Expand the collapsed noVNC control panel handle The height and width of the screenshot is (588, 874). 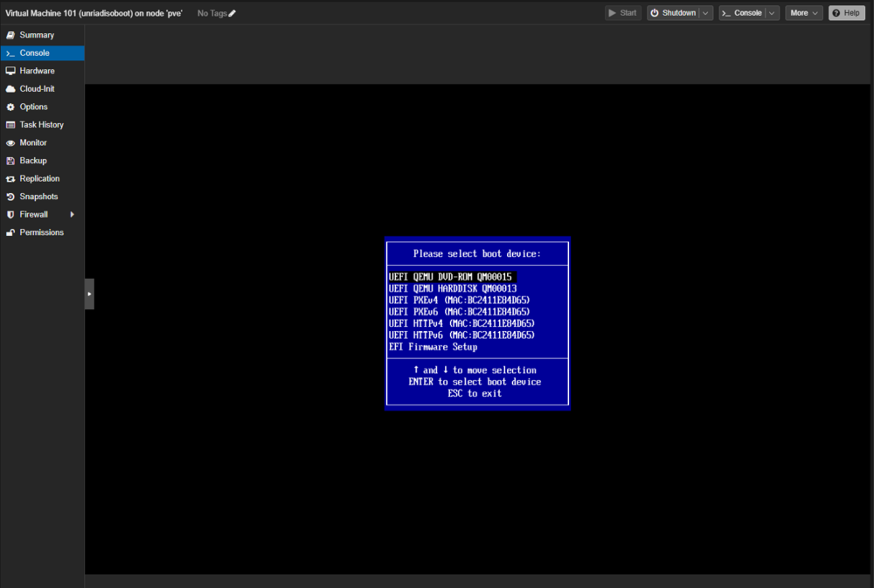pos(89,294)
